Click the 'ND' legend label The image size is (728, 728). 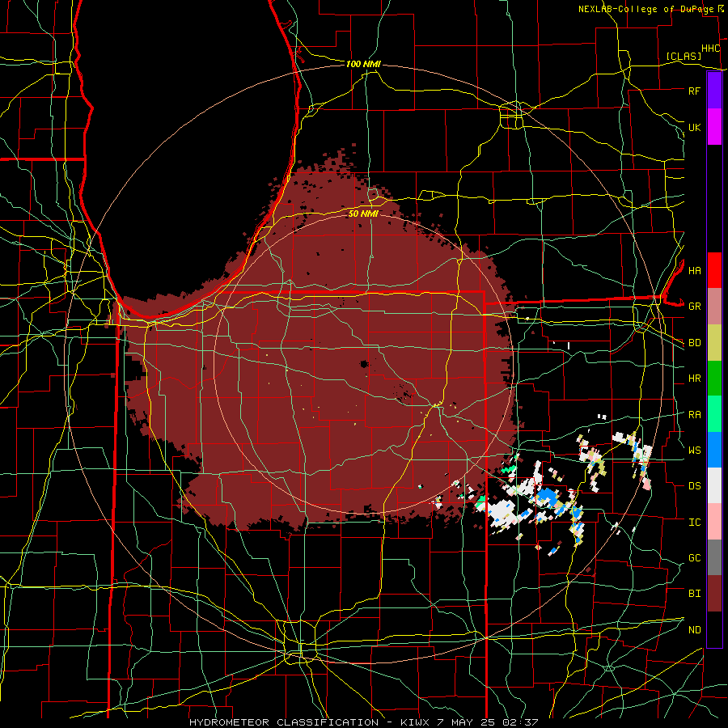coord(694,630)
